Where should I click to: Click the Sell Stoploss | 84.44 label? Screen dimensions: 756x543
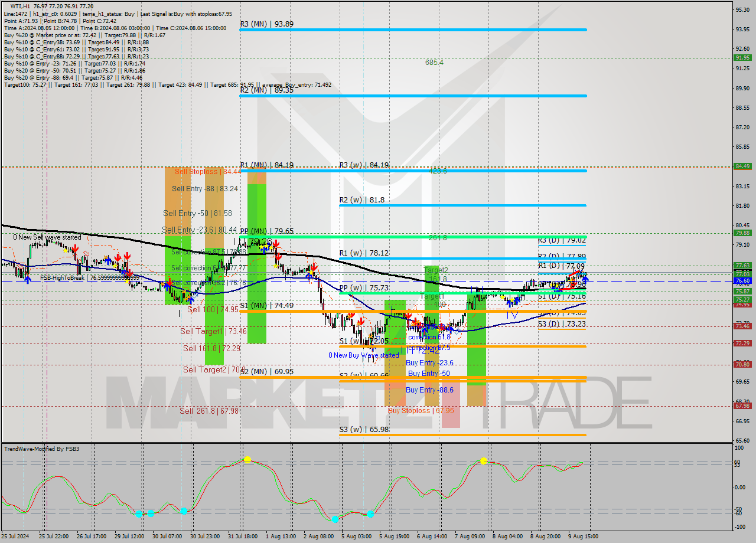pos(207,172)
